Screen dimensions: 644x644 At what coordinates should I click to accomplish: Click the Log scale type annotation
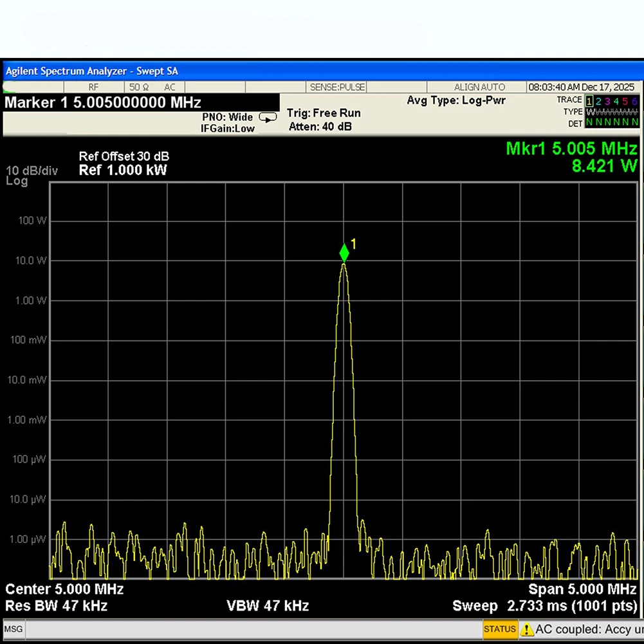(x=17, y=181)
